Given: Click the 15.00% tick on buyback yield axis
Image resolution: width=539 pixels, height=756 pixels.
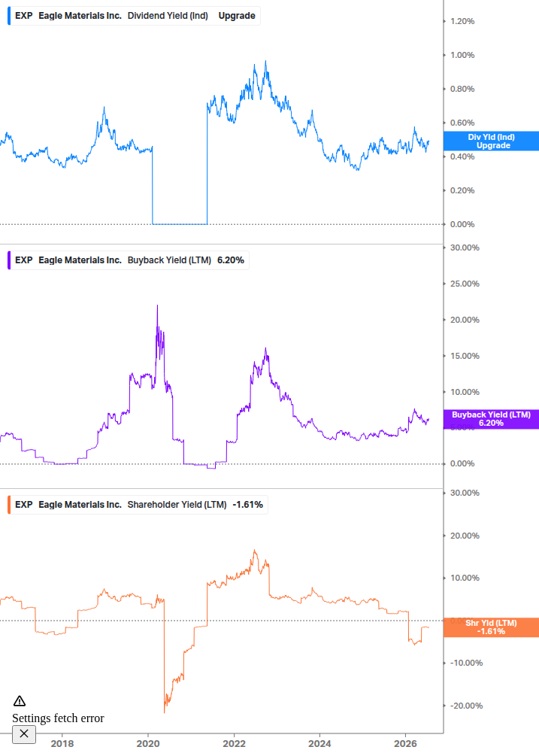Looking at the screenshot, I should [465, 356].
